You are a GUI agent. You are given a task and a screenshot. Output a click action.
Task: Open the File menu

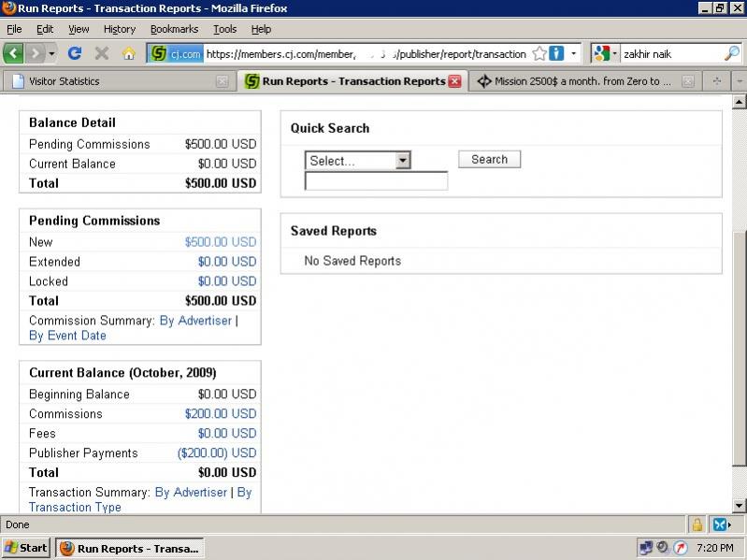pyautogui.click(x=14, y=30)
